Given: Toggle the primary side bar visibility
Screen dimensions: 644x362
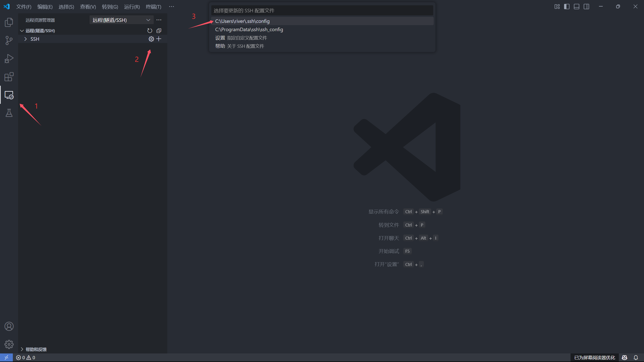Looking at the screenshot, I should (x=567, y=7).
